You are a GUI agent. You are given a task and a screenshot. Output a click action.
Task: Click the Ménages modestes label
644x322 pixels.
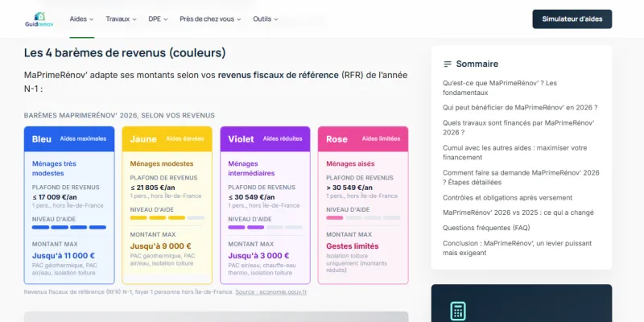pyautogui.click(x=162, y=163)
